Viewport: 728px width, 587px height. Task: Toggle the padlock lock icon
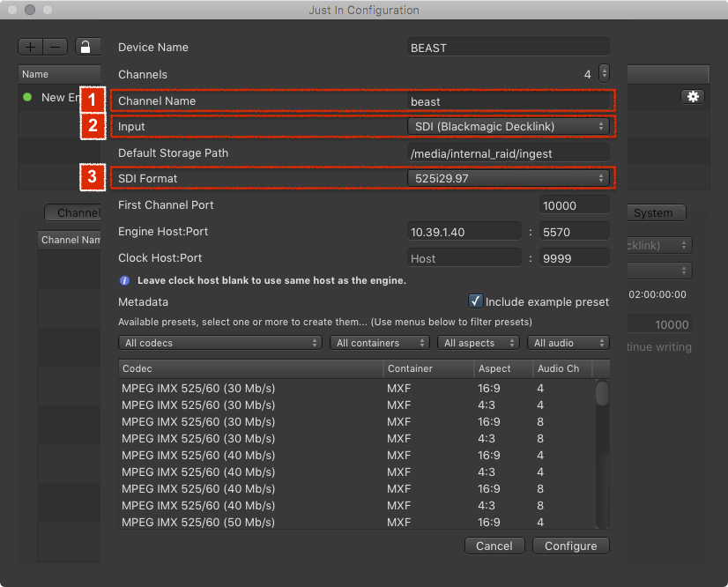point(87,47)
